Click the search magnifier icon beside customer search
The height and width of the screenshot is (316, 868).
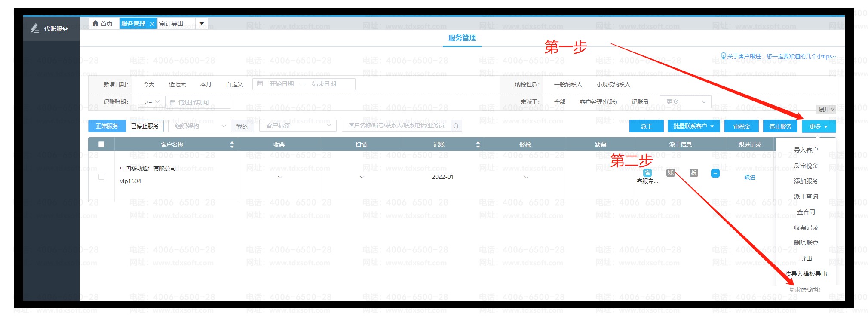[x=456, y=126]
